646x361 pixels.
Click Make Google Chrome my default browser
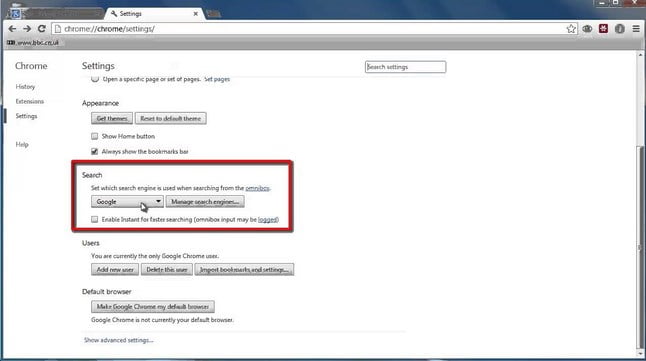click(x=153, y=307)
